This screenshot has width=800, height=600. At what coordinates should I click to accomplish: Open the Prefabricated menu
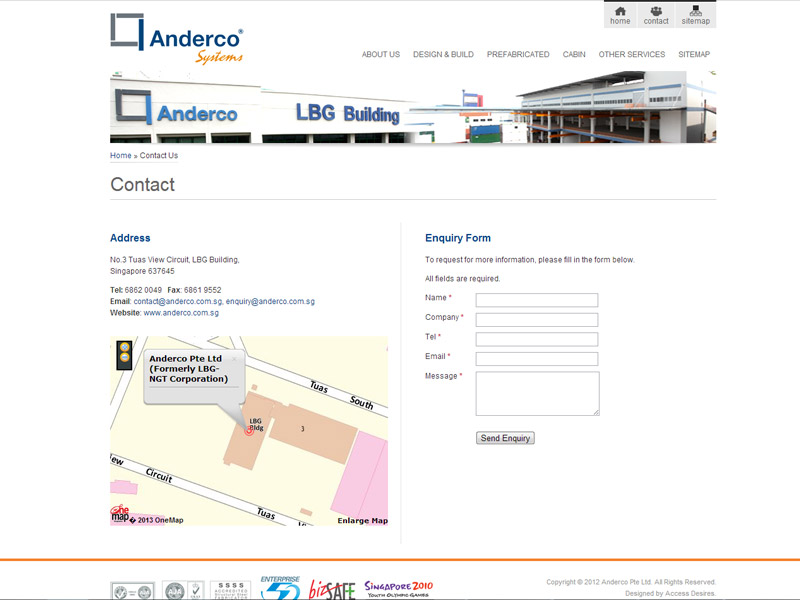518,55
